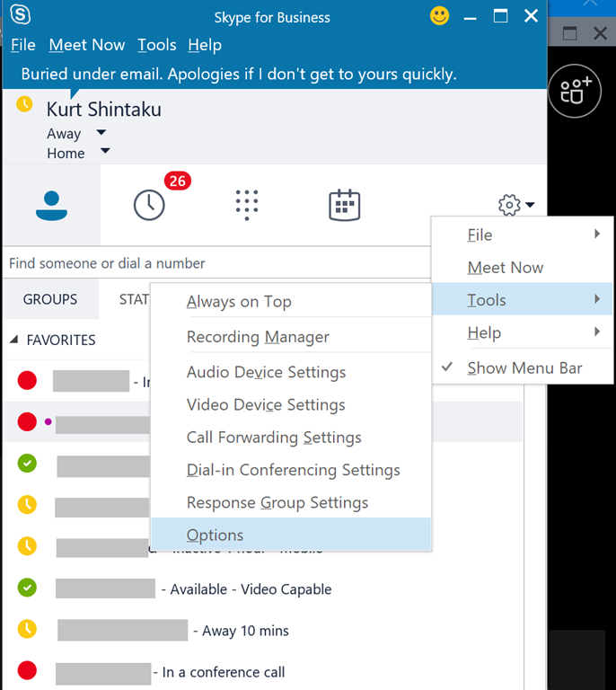Screen dimensions: 616x690
Task: Open the Conversations history clock icon
Action: [149, 205]
